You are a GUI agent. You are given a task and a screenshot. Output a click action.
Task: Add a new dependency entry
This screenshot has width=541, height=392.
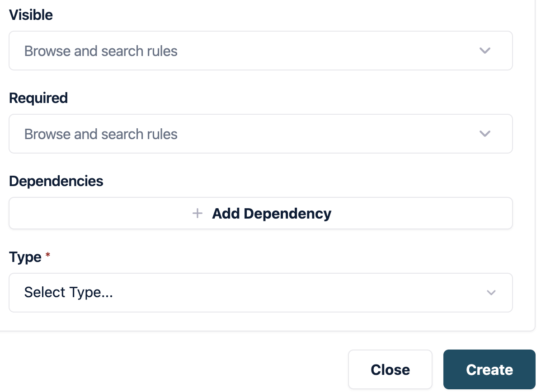(x=260, y=213)
